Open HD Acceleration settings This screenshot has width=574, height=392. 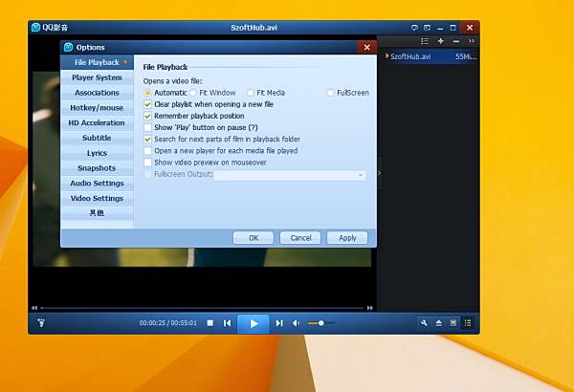[x=97, y=122]
